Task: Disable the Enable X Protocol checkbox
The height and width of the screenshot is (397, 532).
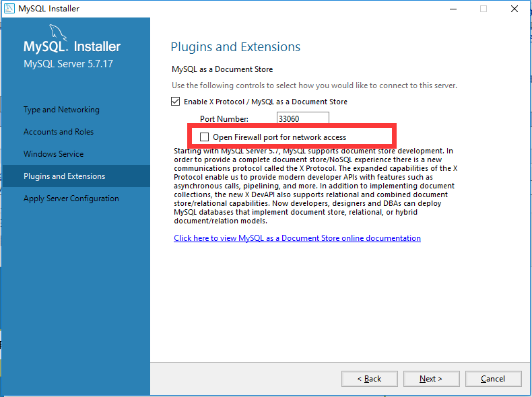Action: 176,102
